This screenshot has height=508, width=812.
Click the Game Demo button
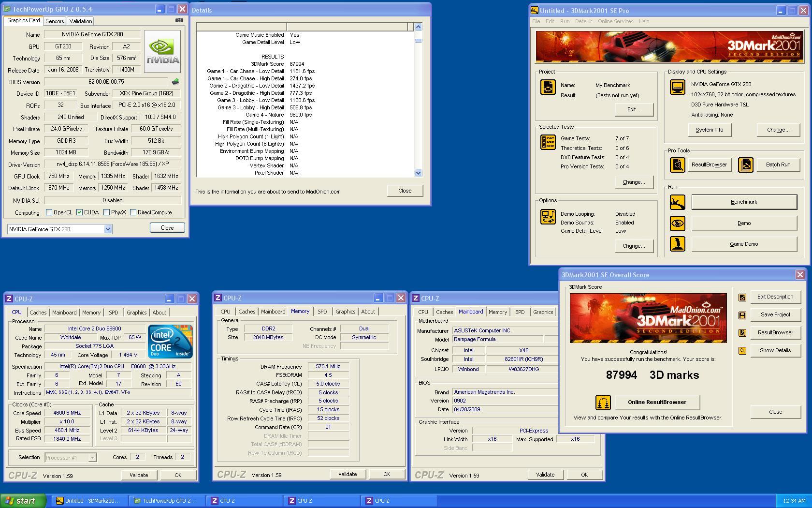click(x=744, y=244)
